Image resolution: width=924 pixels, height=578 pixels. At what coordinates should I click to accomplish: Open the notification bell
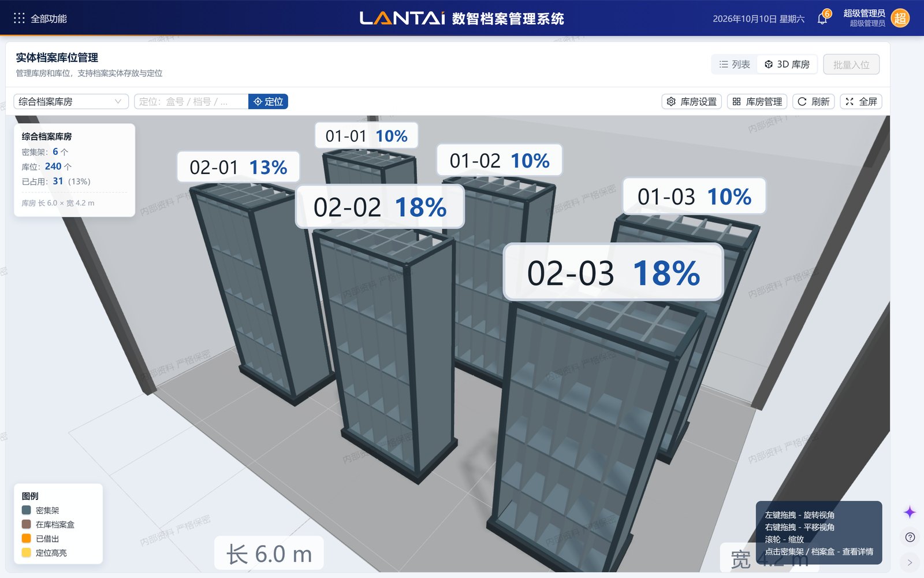pos(822,18)
